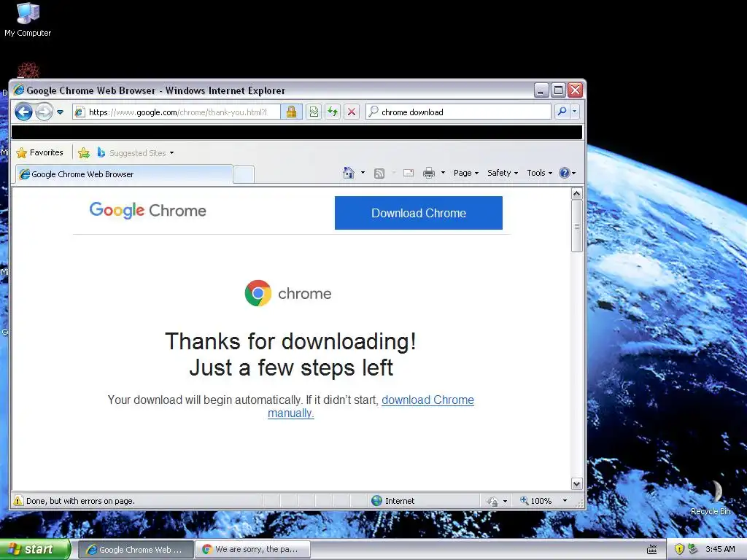
Task: Click the Protected Mode status icon
Action: point(492,501)
